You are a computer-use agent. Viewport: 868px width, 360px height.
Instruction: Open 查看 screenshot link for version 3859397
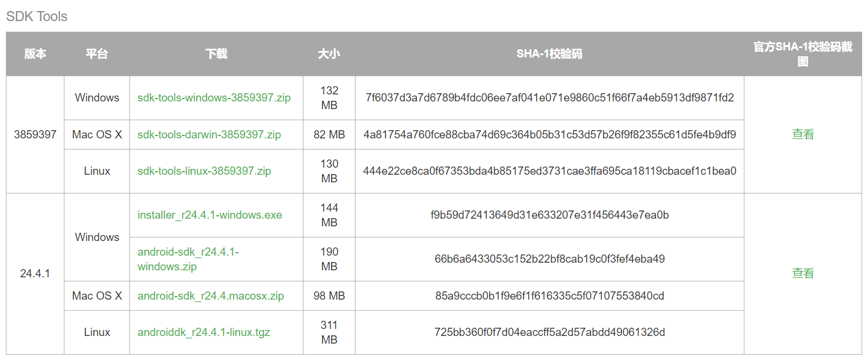(x=803, y=134)
